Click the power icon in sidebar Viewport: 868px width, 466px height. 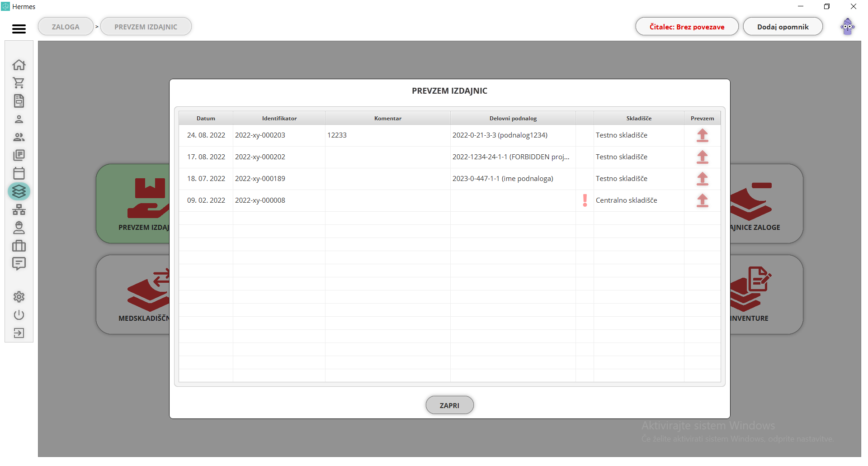(19, 315)
